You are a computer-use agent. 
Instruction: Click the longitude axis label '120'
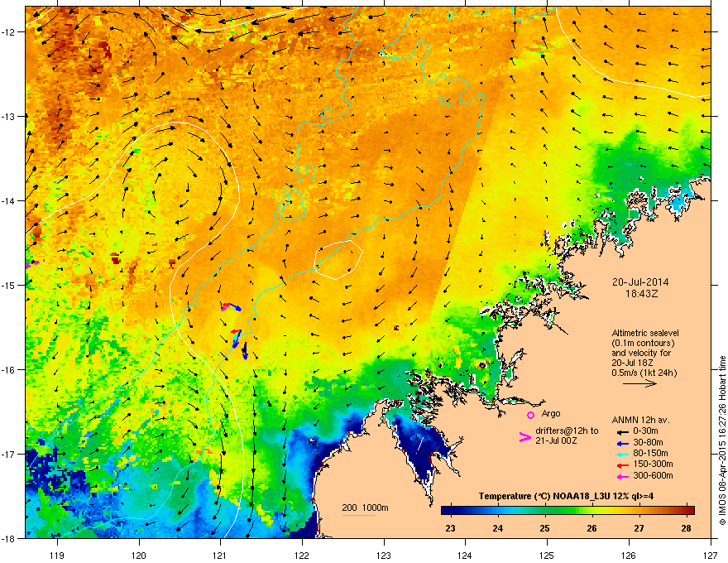pos(139,555)
